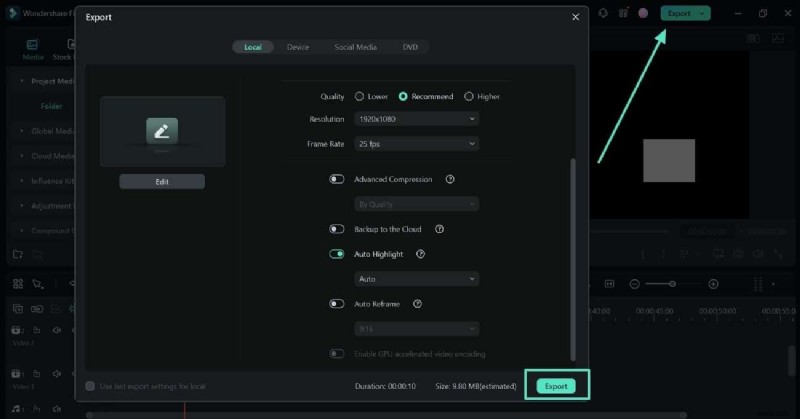
Task: Open the Auto Highlight mode dropdown
Action: (x=416, y=279)
